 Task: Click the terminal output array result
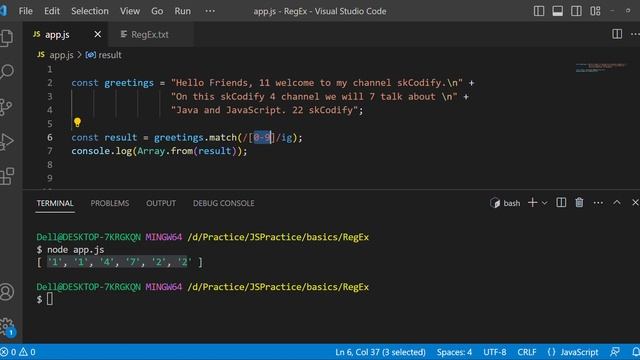coord(119,262)
